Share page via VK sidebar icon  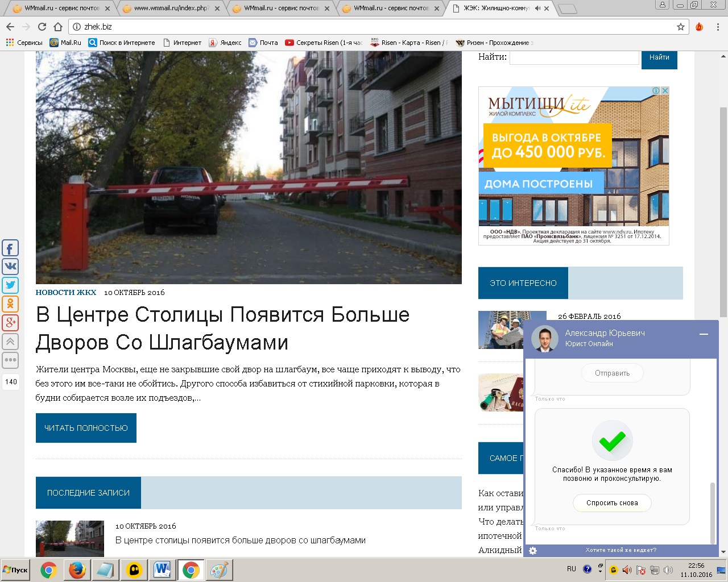click(x=10, y=267)
